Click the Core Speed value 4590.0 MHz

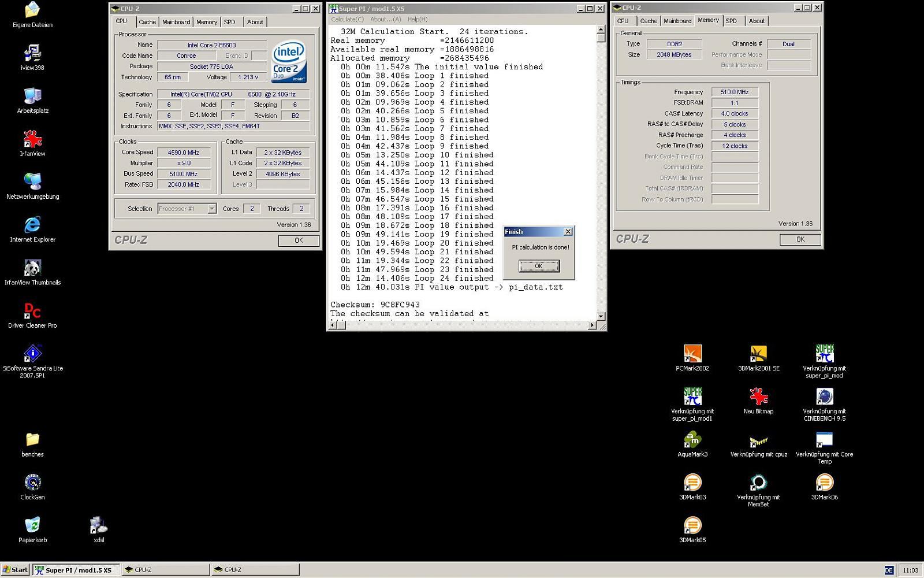click(x=184, y=153)
